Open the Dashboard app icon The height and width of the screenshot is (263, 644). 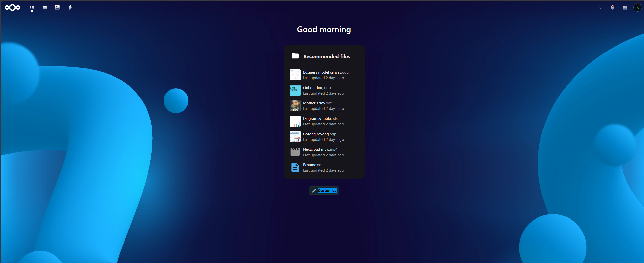[x=32, y=8]
